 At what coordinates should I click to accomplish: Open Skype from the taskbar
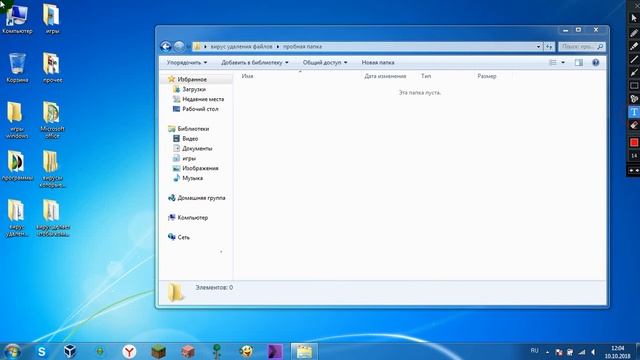tap(42, 351)
